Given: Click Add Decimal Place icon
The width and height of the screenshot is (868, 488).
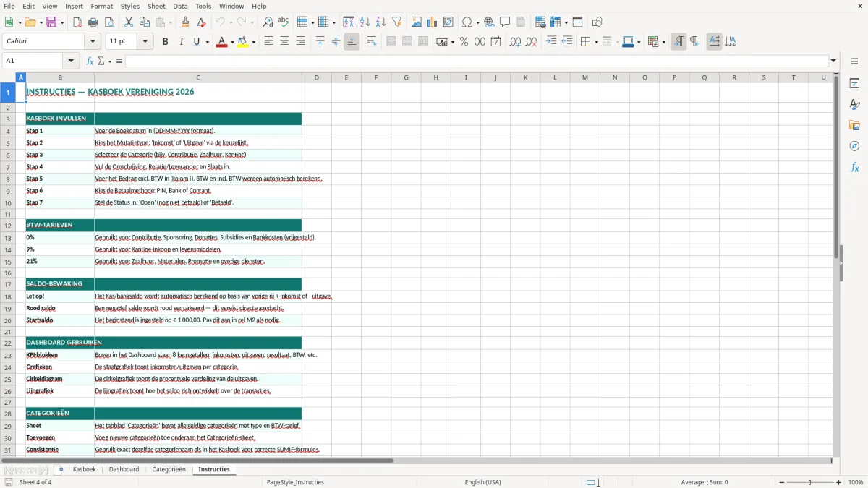Looking at the screenshot, I should click(x=515, y=42).
